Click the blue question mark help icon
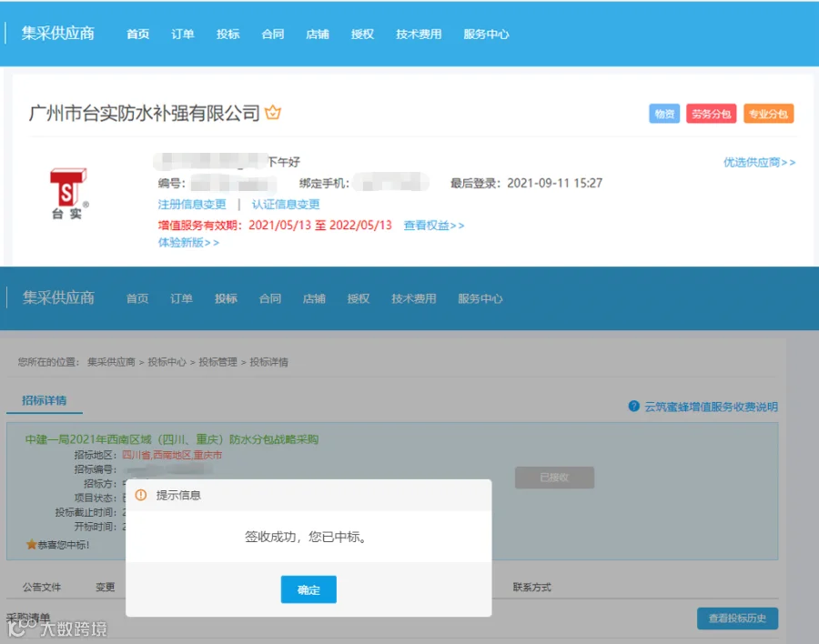This screenshot has height=644, width=819. point(633,406)
